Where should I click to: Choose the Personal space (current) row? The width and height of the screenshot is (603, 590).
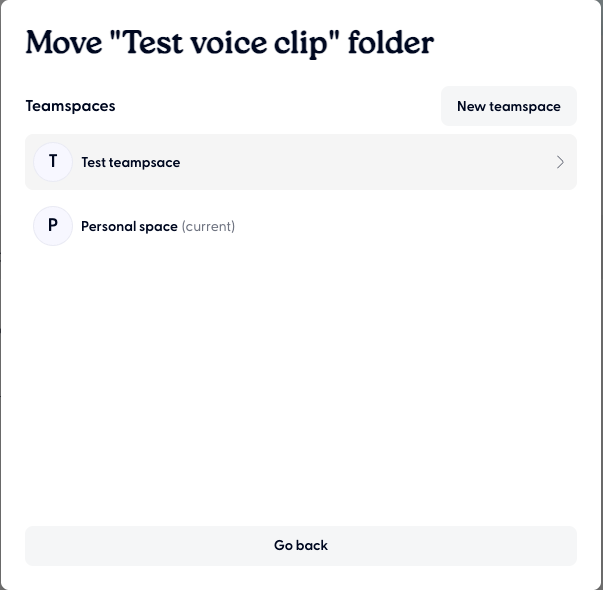click(x=300, y=226)
